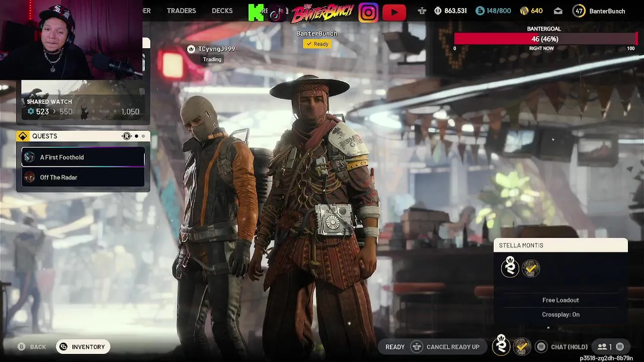Open the Inventory button
Image resolution: width=644 pixels, height=362 pixels.
pyautogui.click(x=83, y=347)
